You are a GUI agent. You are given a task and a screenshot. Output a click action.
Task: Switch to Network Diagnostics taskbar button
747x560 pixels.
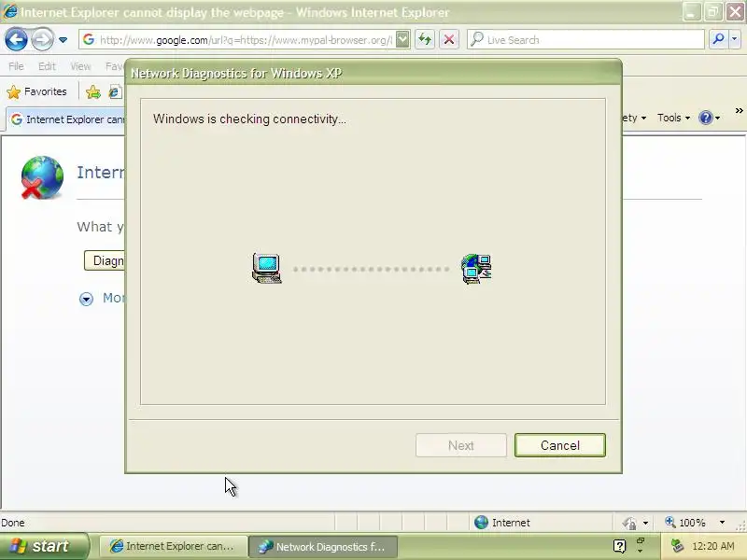323,546
